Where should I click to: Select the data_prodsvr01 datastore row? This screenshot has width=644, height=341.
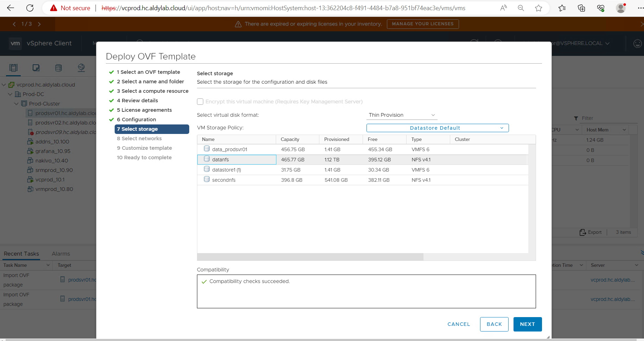coord(317,149)
